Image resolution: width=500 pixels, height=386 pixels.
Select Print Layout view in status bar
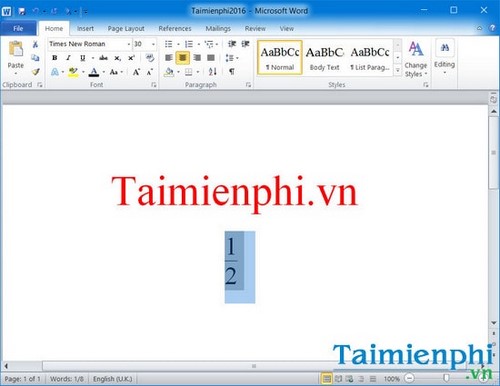(327, 379)
